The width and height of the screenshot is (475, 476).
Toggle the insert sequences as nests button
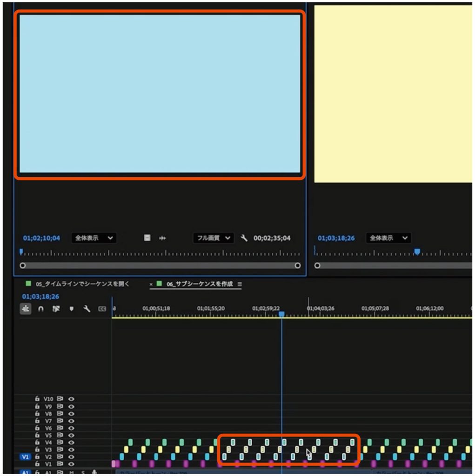(x=26, y=309)
